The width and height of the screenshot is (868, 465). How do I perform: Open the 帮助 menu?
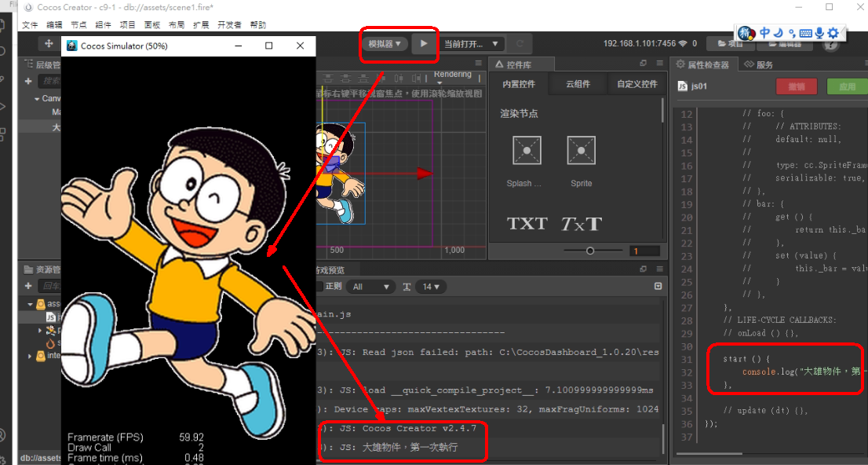258,25
